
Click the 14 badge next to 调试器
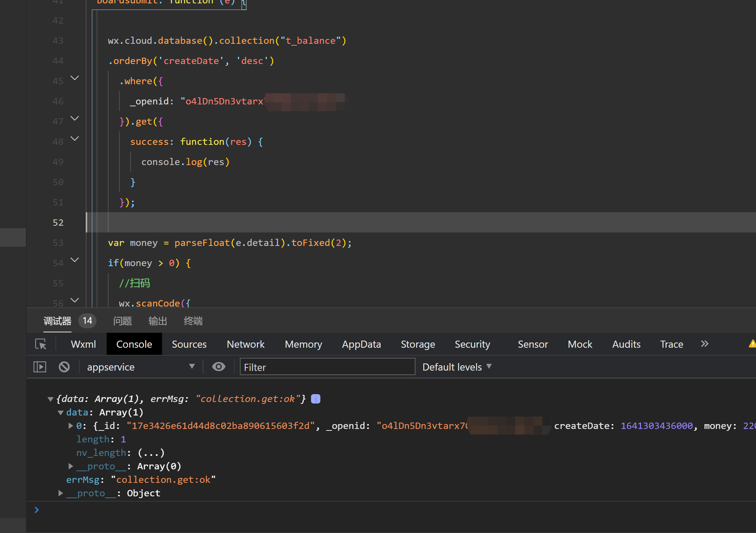click(87, 321)
